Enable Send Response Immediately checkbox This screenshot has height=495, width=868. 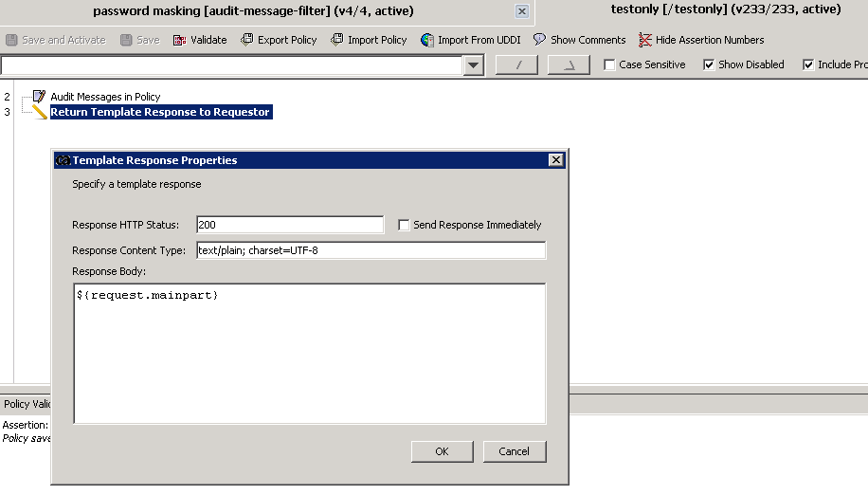click(x=404, y=225)
